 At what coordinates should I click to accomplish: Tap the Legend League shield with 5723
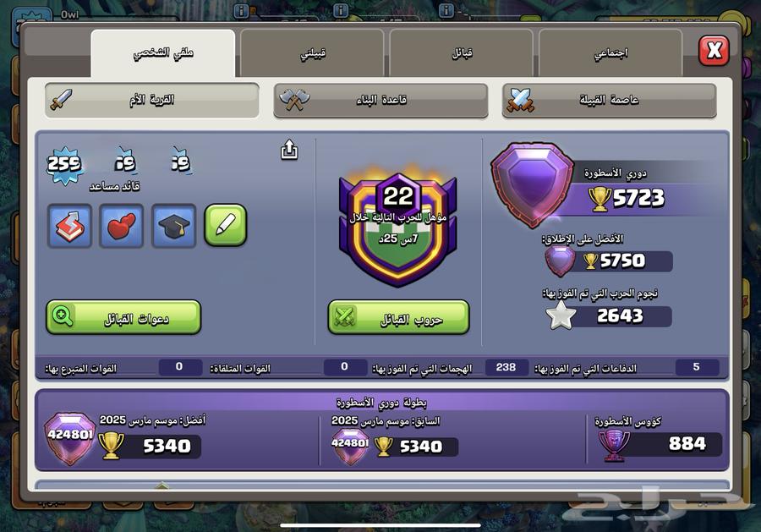coord(532,184)
